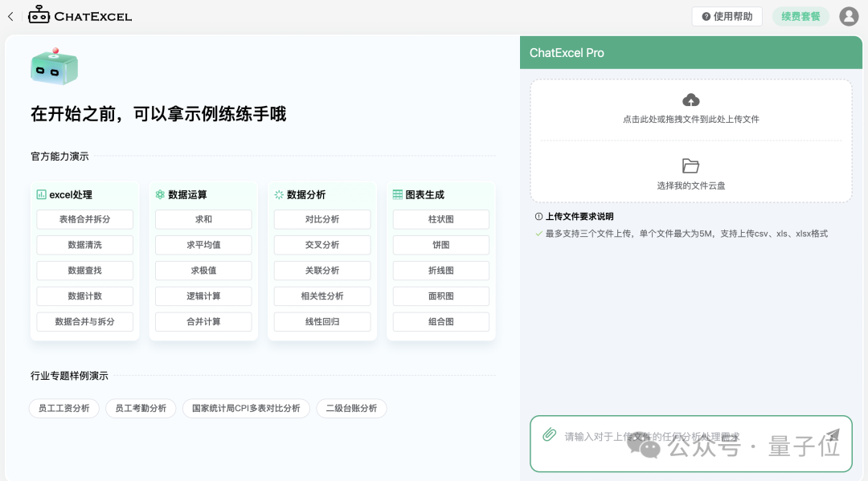
Task: Click the 续费套餐 renewal button
Action: [800, 17]
